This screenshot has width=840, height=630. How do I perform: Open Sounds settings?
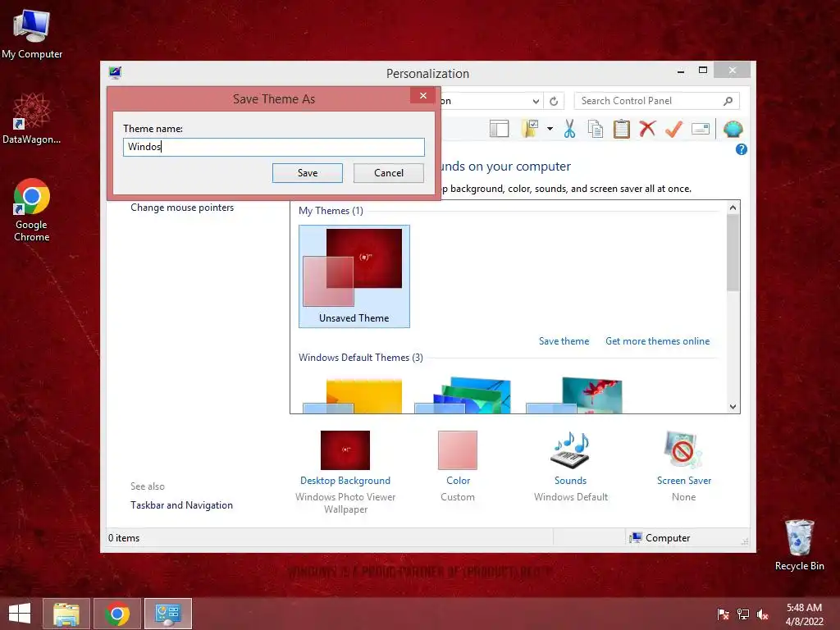571,466
